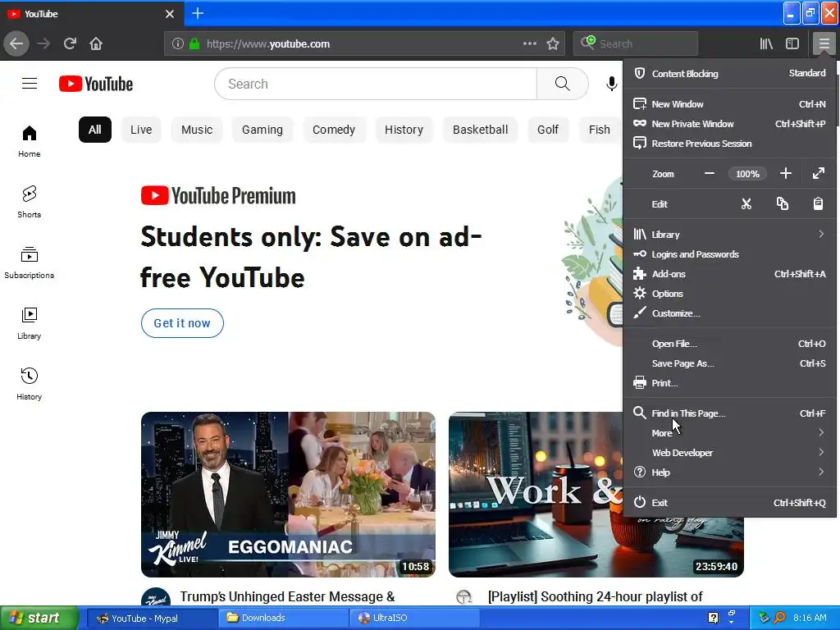Click the YouTube logo
840x630 pixels.
click(96, 84)
